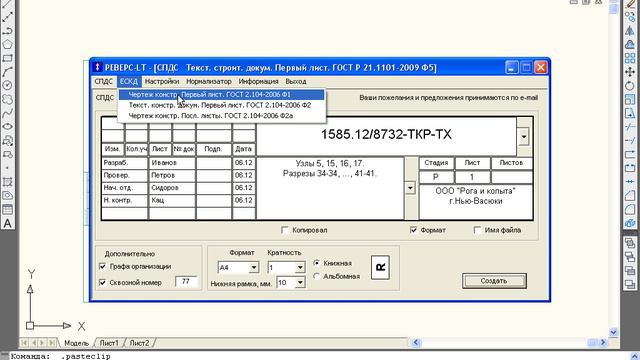Select Книжная orientation radio button
Screen dimensions: 640x360
point(316,263)
